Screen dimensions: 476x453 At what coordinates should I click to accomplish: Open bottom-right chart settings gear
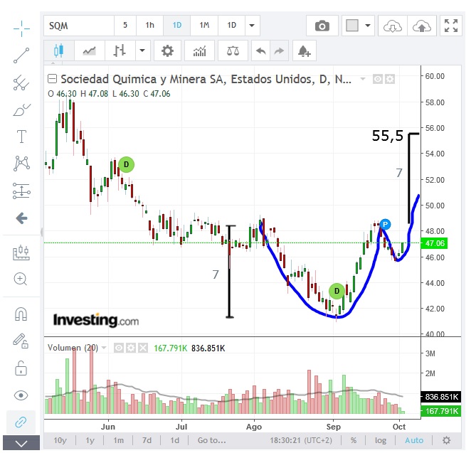point(447,440)
